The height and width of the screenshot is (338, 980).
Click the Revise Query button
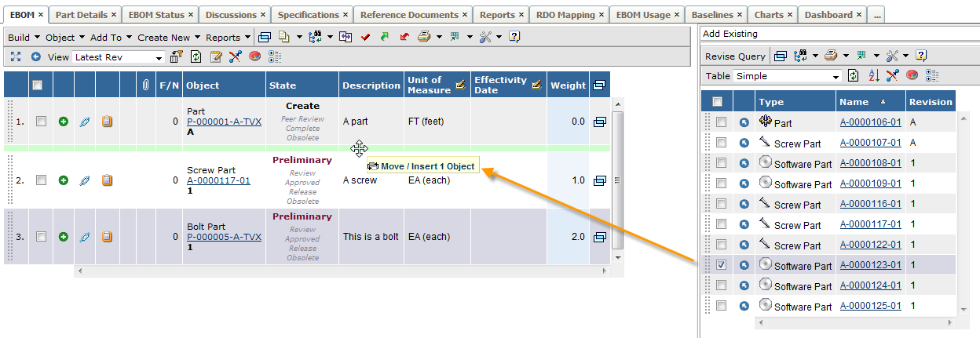click(x=735, y=56)
